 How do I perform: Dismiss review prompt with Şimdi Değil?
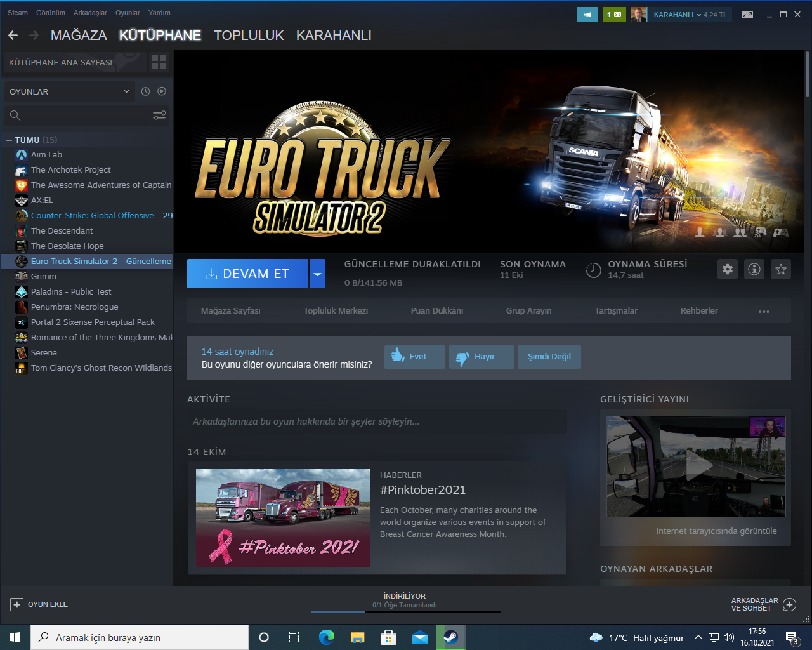(x=549, y=357)
